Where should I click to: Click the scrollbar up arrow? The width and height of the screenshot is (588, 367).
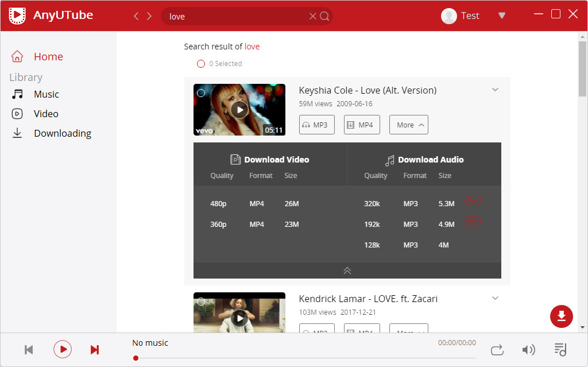(x=582, y=37)
